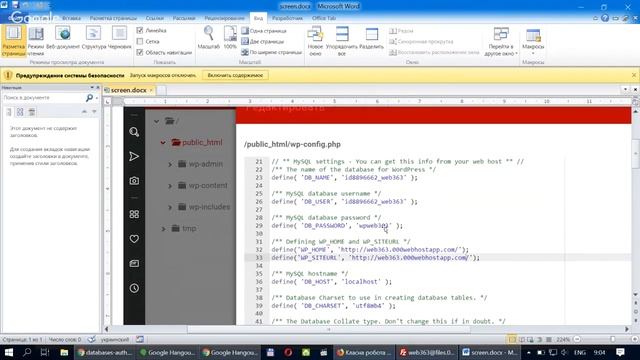Screen dimensions: 640x360
Task: Open Opera browser from taskbar
Action: pos(288,352)
